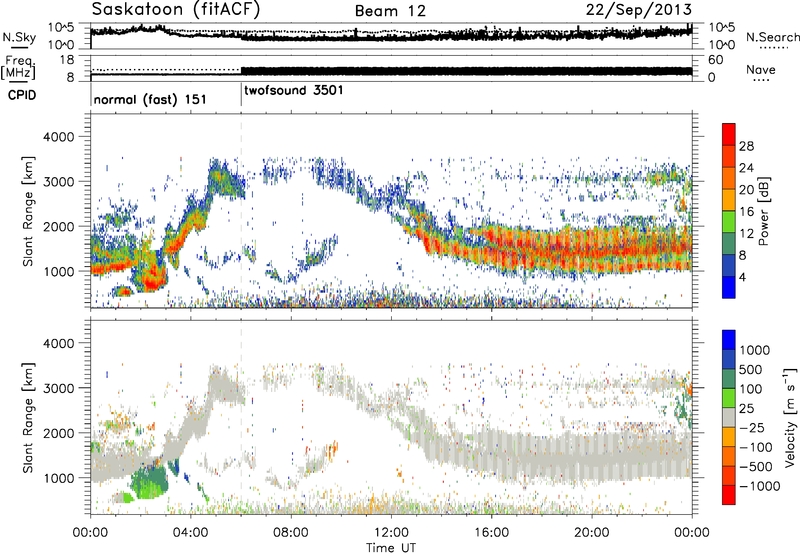Viewport: 800px width, 554px height.
Task: Click the 'N.Search' legend label
Action: [x=773, y=37]
